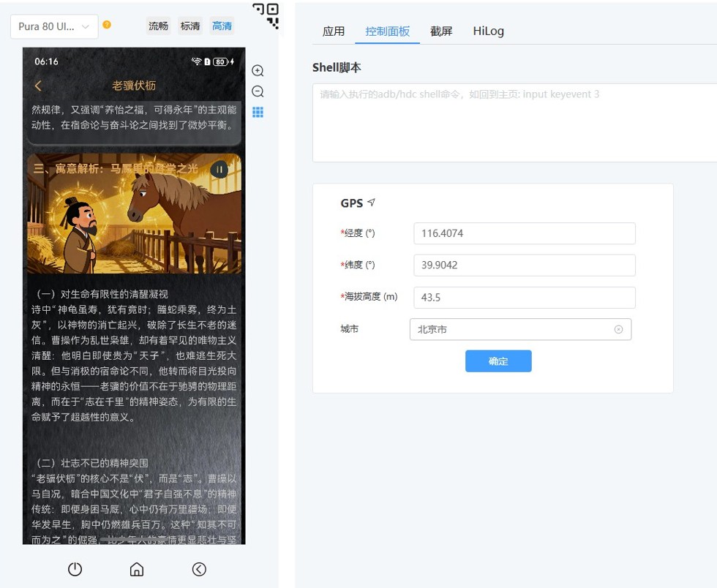Image resolution: width=717 pixels, height=588 pixels.
Task: Switch to the 应用 tab
Action: coord(334,31)
